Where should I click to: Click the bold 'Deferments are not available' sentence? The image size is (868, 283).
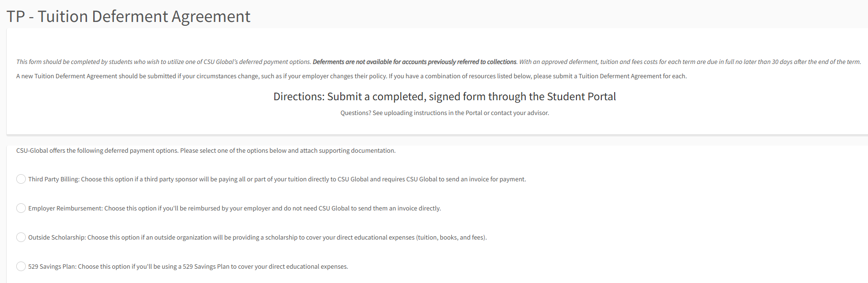pyautogui.click(x=414, y=62)
